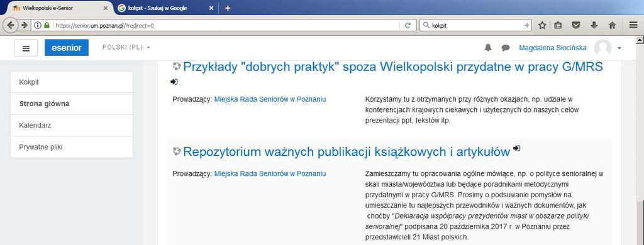Click course icon before Przykłady title

[x=177, y=67]
